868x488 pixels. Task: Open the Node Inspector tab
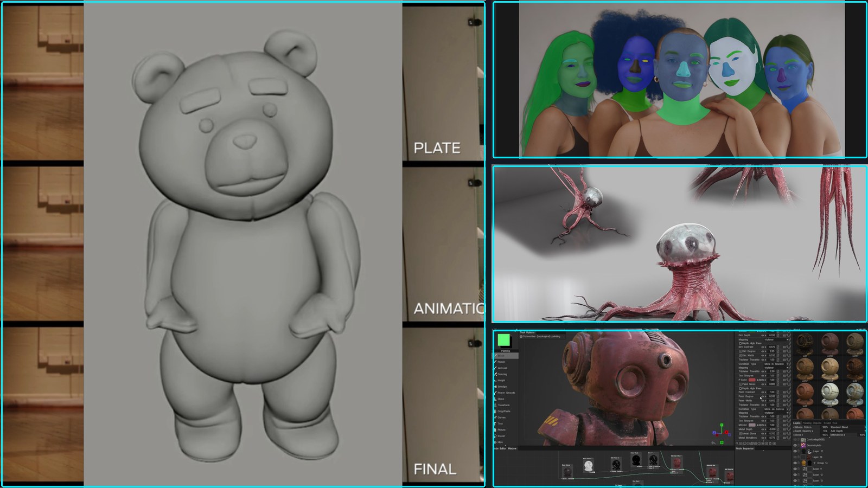[x=744, y=448]
